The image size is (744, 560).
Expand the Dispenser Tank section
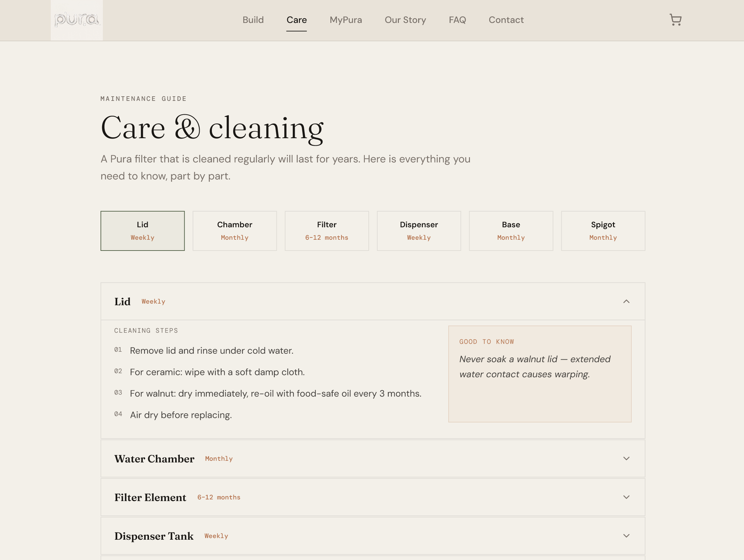373,536
